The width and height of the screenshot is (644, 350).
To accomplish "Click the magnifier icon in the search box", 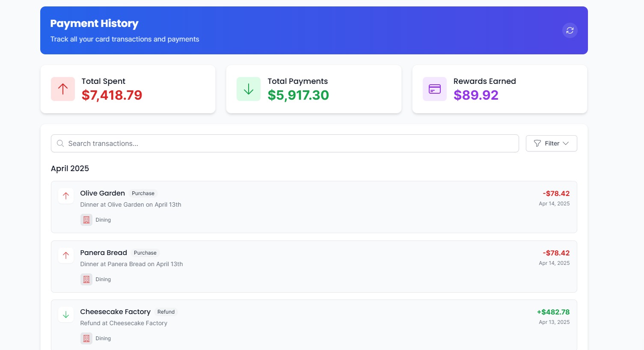I will pos(60,143).
